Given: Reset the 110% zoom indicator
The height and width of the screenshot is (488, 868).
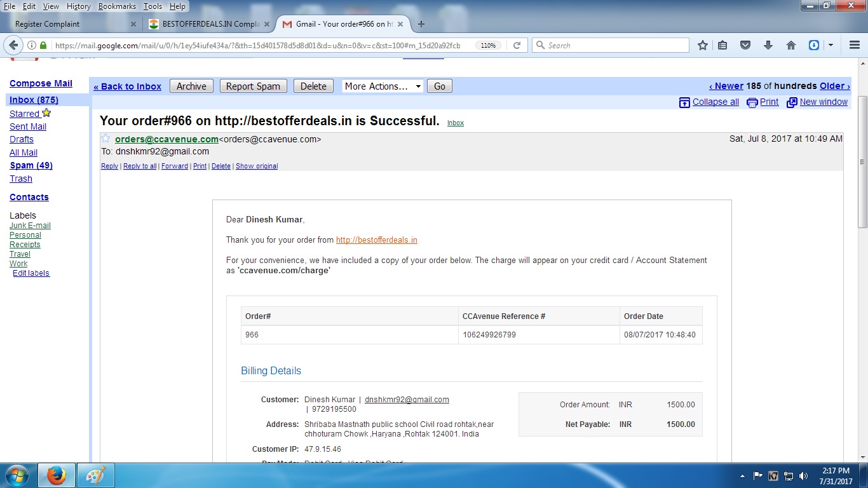Looking at the screenshot, I should pyautogui.click(x=488, y=45).
